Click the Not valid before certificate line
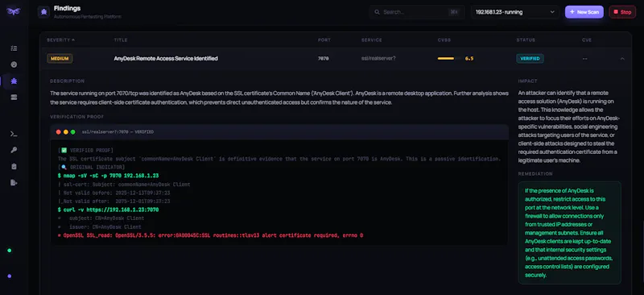644x295 pixels. (114, 193)
